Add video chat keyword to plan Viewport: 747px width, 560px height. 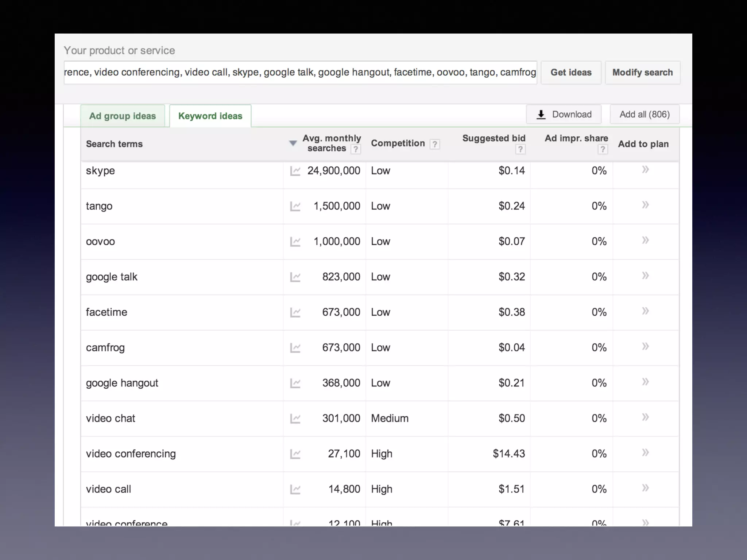coord(645,417)
